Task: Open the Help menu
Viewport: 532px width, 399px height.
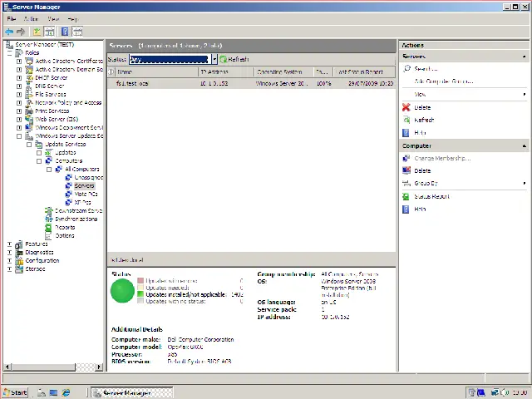Action: (x=72, y=19)
